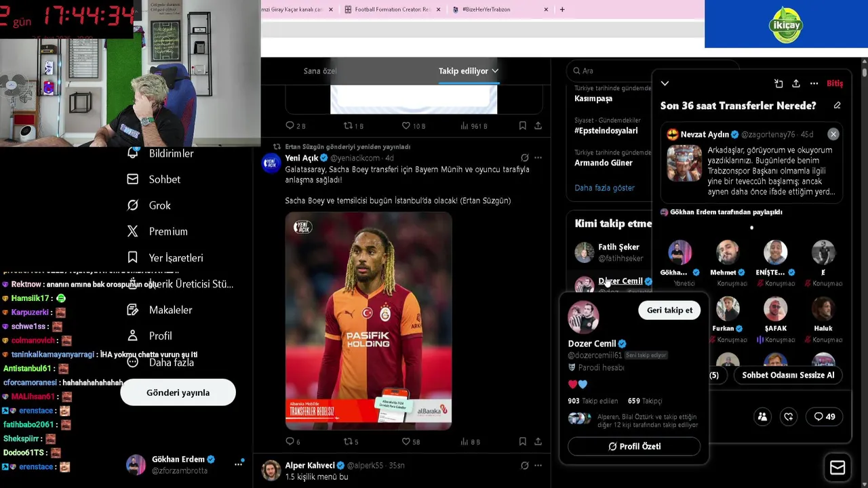Show more trends via Daha fazla göster
The height and width of the screenshot is (488, 868).
click(604, 188)
